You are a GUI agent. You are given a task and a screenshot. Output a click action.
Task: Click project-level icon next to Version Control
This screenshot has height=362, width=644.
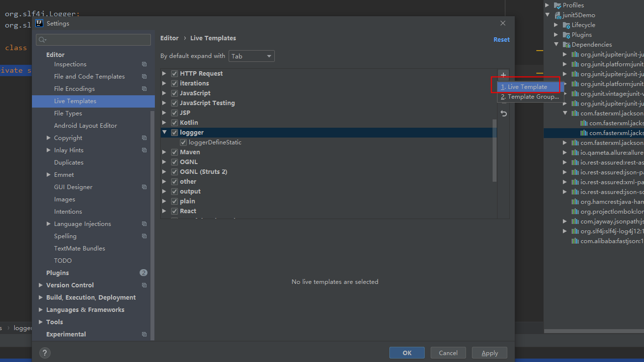click(144, 285)
